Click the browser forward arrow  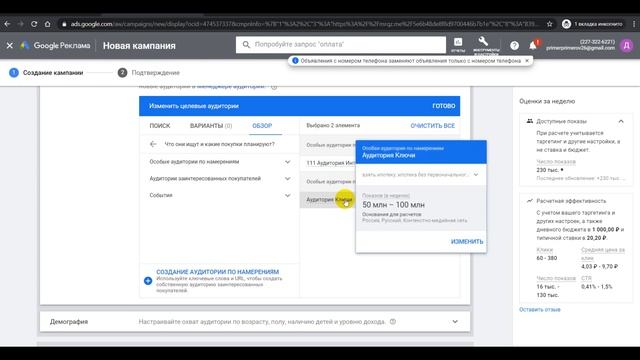pyautogui.click(x=21, y=24)
